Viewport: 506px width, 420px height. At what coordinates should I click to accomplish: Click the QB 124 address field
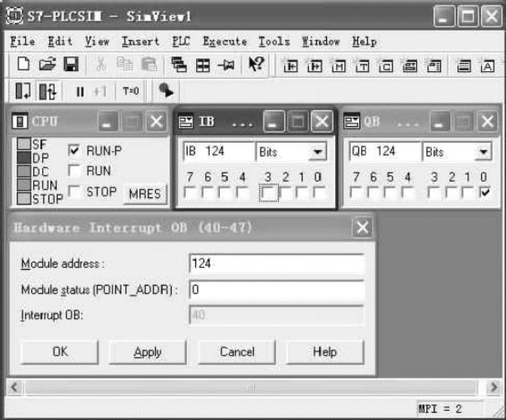386,152
